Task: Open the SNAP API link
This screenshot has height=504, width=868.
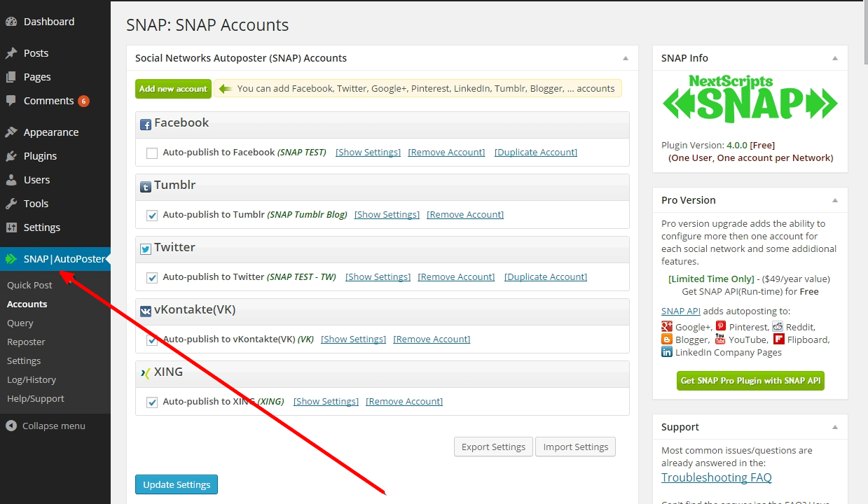Action: [x=681, y=311]
